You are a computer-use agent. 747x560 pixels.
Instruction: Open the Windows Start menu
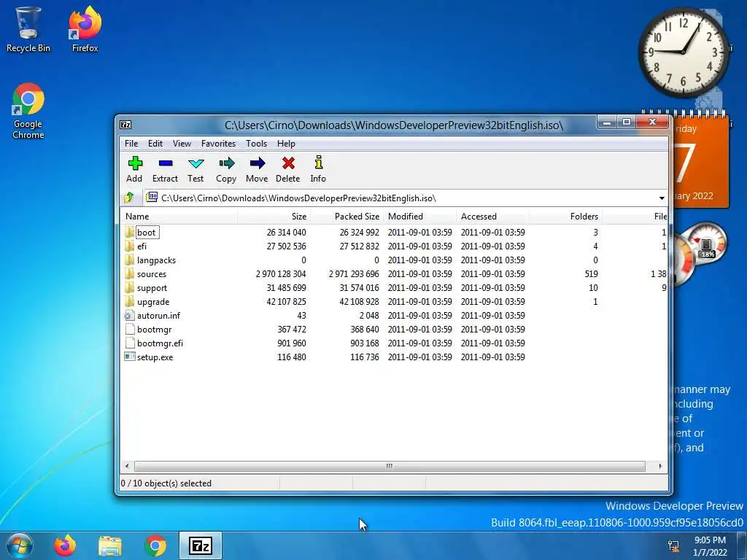[x=20, y=545]
